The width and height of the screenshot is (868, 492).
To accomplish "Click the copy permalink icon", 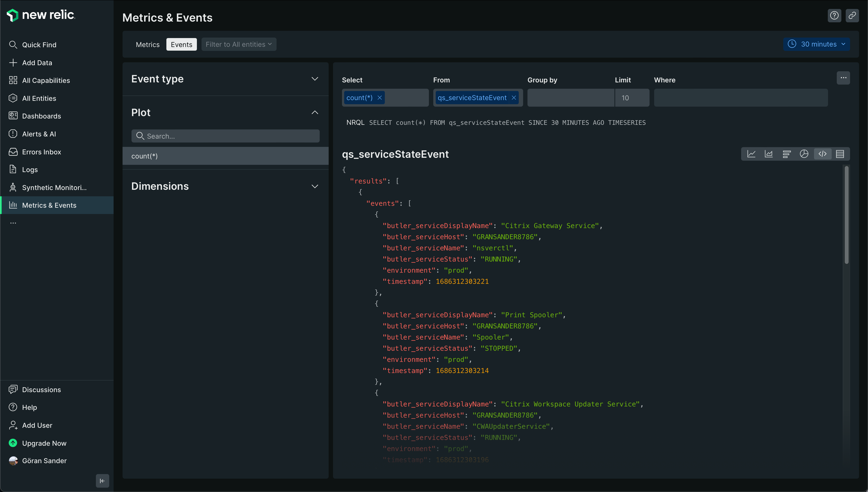I will click(852, 16).
